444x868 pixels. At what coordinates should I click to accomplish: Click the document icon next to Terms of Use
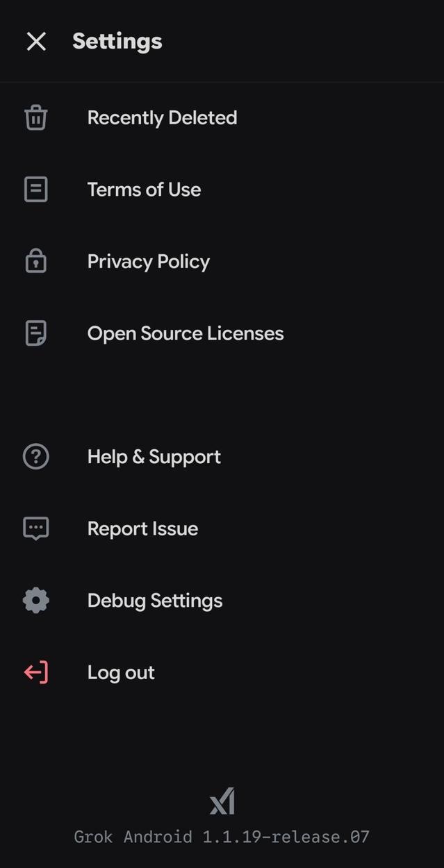pyautogui.click(x=35, y=189)
